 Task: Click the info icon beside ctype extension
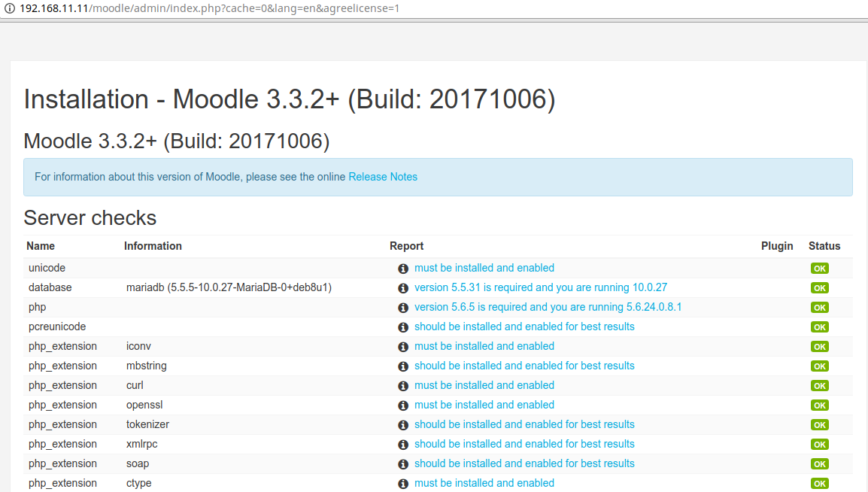[403, 483]
